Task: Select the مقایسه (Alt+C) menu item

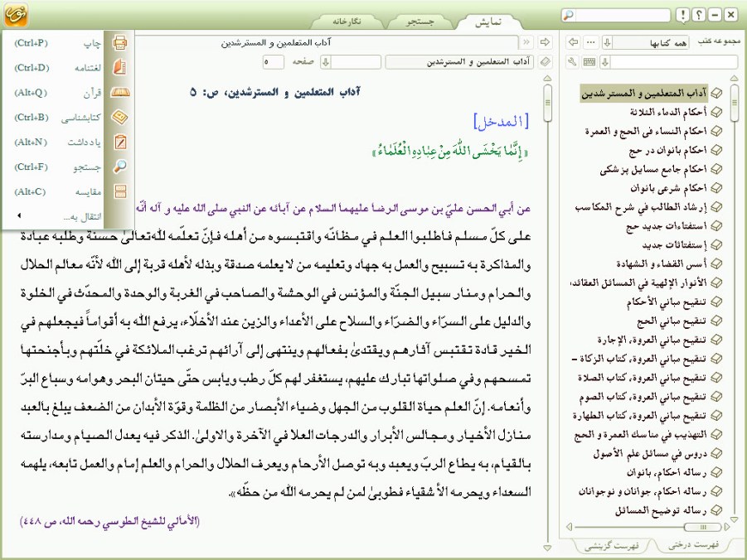Action: 58,191
